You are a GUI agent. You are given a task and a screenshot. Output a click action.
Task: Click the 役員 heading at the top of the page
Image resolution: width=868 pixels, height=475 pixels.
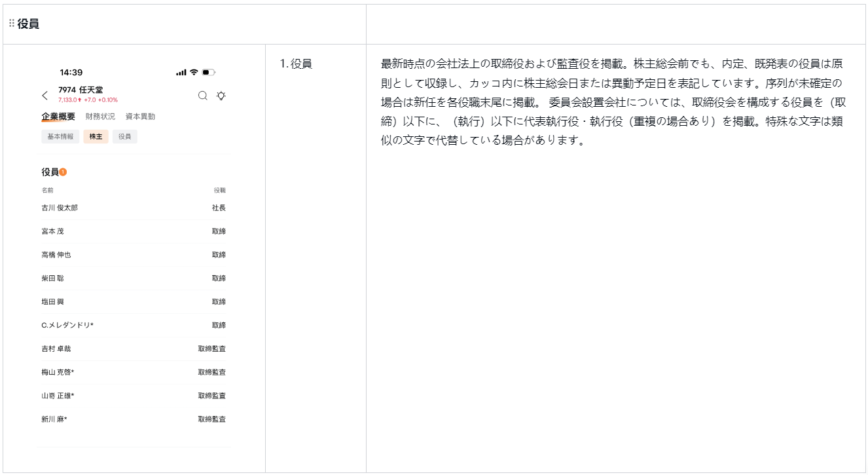[28, 24]
